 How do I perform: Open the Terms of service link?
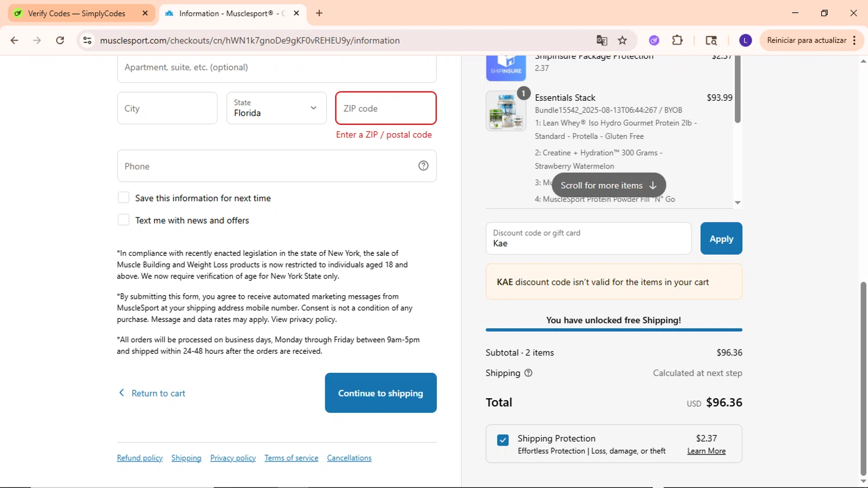coord(292,458)
